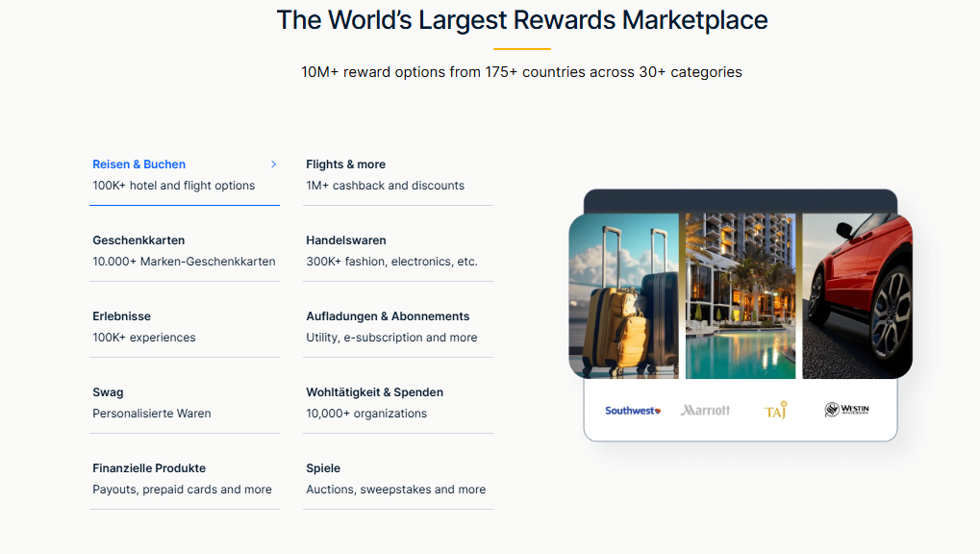The image size is (980, 554).
Task: Open Aufladungen & Abonnements category
Action: (388, 316)
